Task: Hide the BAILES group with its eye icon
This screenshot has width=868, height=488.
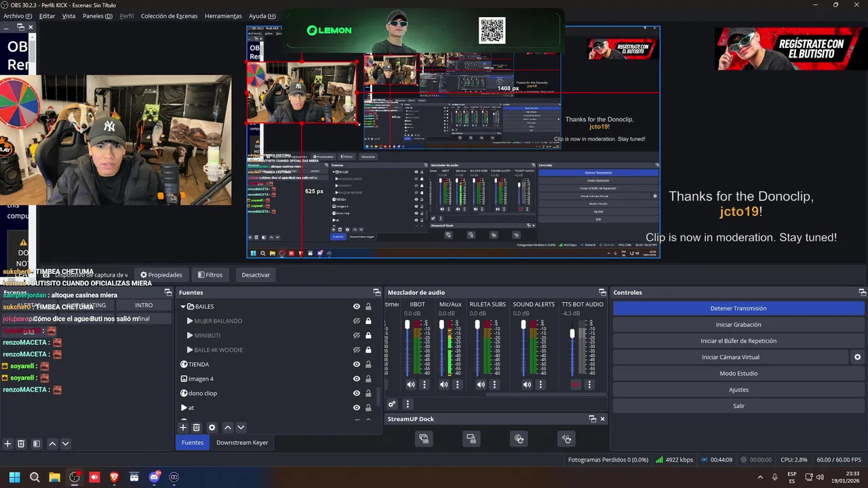Action: point(357,306)
